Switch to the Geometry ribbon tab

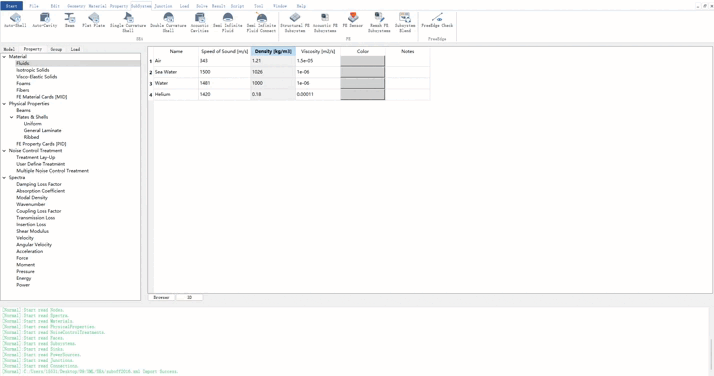click(76, 6)
